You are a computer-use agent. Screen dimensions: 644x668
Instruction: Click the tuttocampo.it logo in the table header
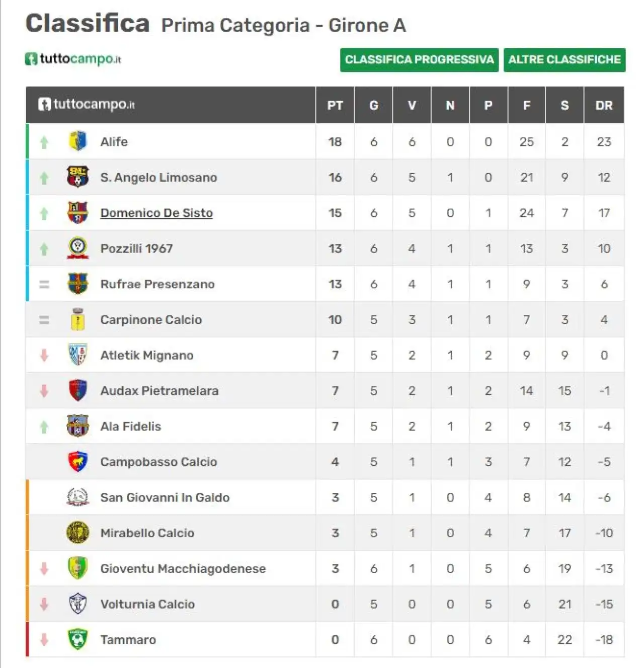pos(87,104)
